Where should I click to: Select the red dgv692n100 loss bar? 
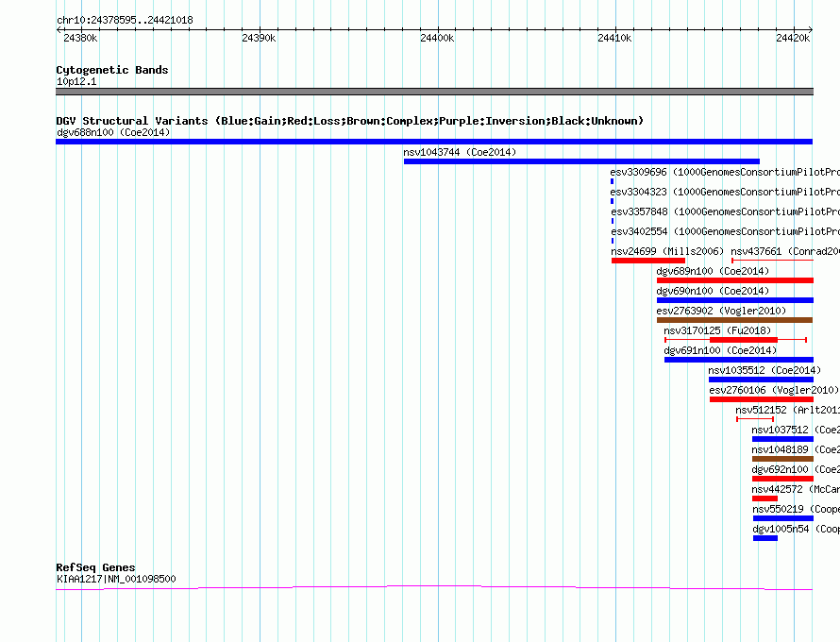[782, 479]
